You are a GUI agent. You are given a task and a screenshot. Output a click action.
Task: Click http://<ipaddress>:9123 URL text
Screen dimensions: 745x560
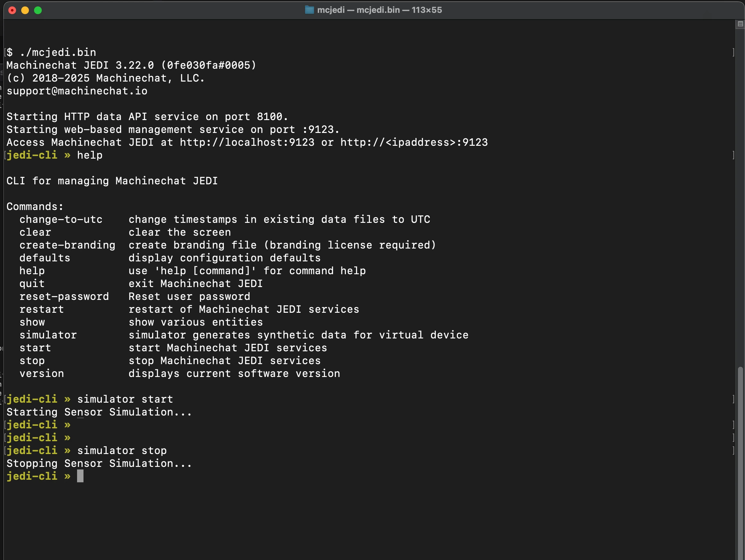pyautogui.click(x=414, y=142)
